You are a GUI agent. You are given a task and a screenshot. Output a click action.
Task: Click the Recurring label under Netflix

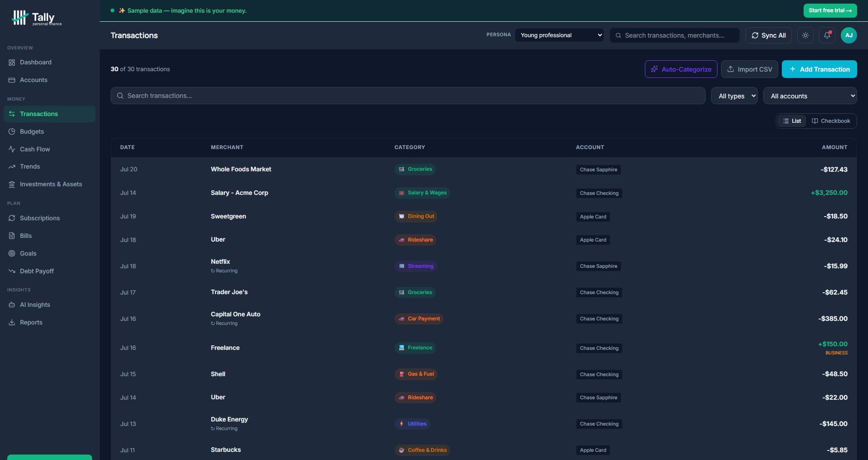224,271
